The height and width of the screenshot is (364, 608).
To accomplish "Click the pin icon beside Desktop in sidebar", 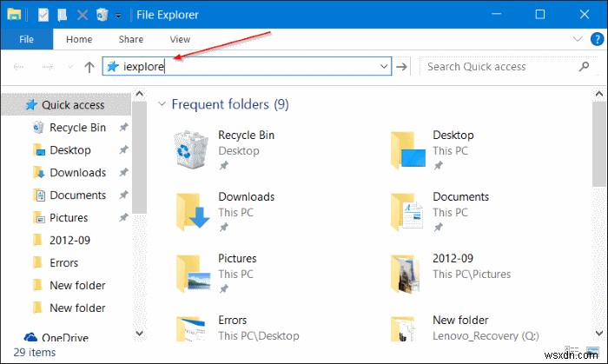I will click(123, 149).
